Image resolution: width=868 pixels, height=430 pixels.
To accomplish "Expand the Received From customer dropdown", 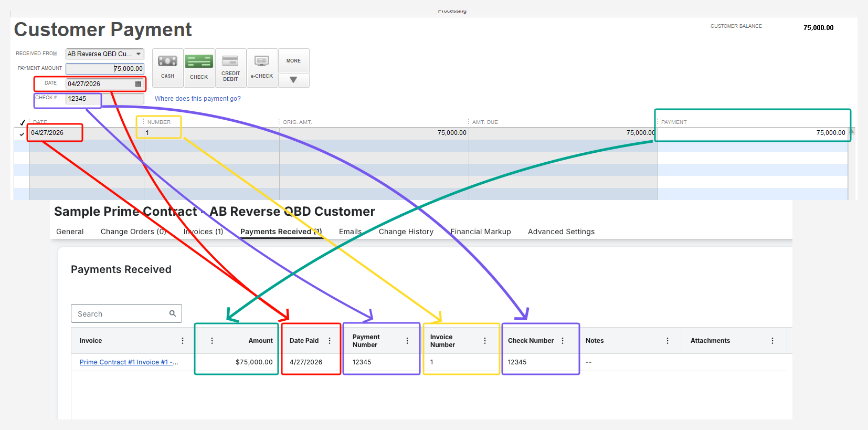I will point(139,54).
